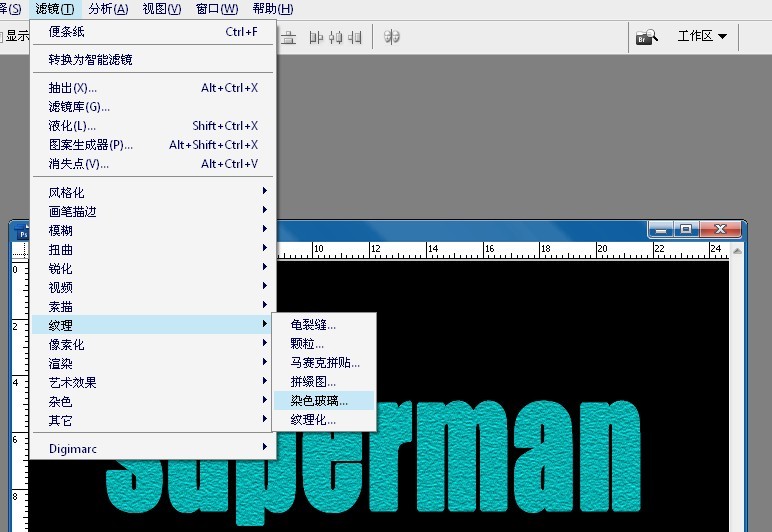The height and width of the screenshot is (532, 772).
Task: Open 滤镜库(G)... gallery
Action: click(153, 107)
